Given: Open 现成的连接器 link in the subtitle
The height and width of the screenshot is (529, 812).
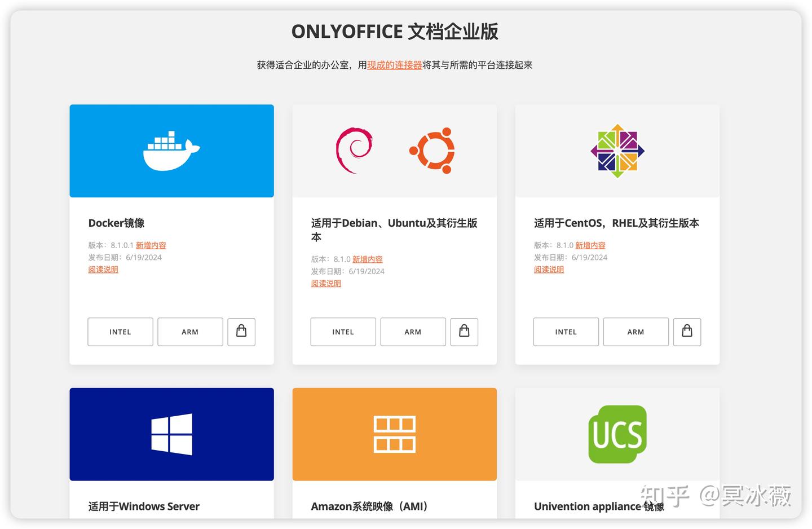Looking at the screenshot, I should (395, 65).
